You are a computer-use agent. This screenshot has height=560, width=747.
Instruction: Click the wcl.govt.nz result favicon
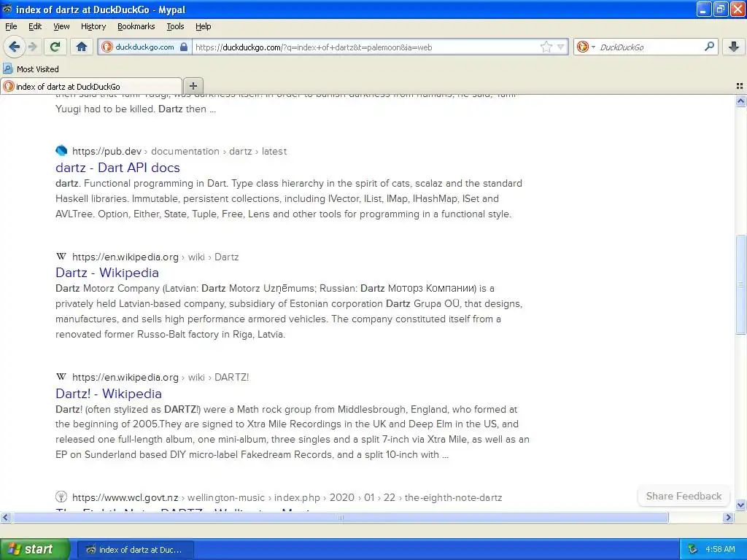(x=61, y=497)
